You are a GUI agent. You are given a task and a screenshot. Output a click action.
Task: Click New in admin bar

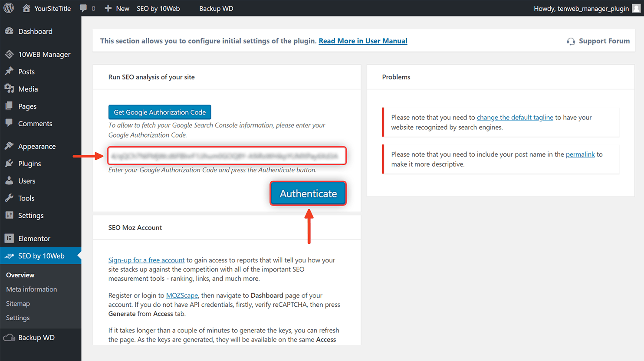[x=123, y=8]
